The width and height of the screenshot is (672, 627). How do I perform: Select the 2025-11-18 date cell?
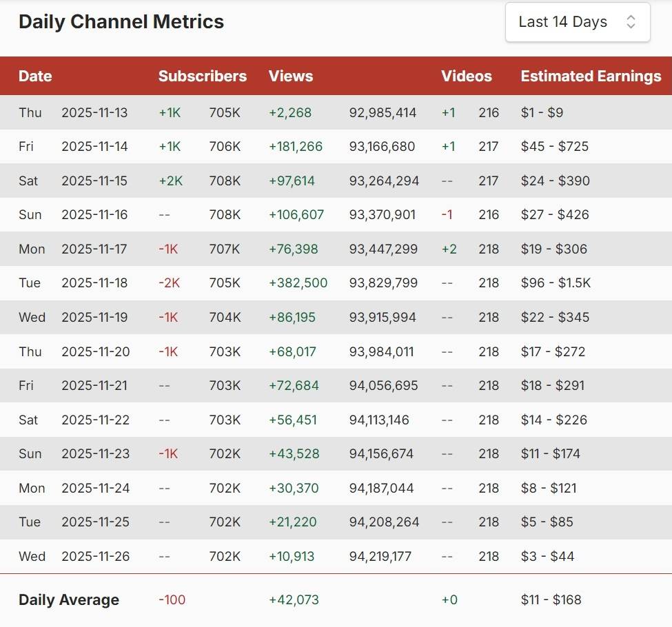[x=95, y=283]
